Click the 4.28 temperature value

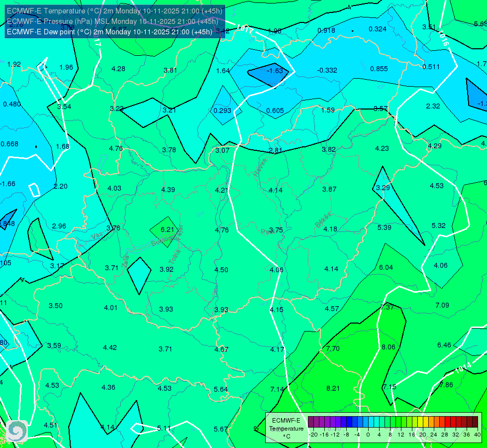click(118, 68)
